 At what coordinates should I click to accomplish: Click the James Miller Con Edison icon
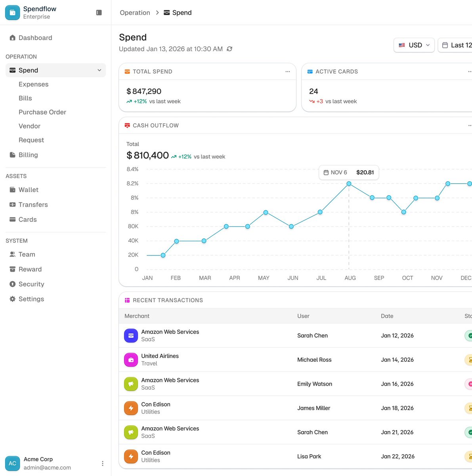(x=131, y=408)
